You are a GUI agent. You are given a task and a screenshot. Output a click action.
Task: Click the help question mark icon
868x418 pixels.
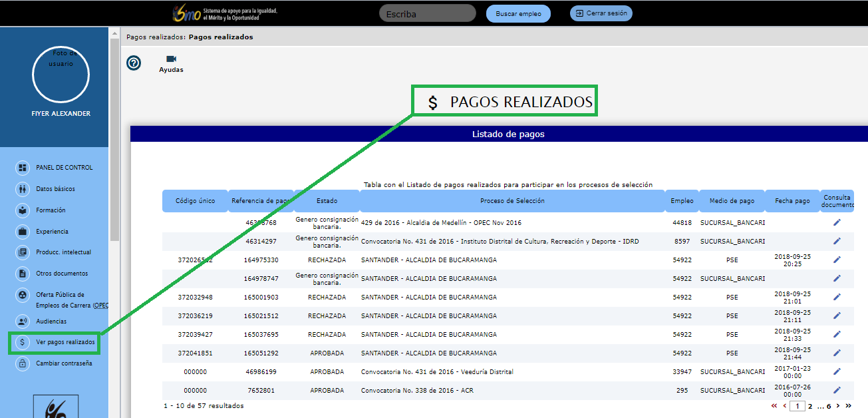[x=134, y=63]
